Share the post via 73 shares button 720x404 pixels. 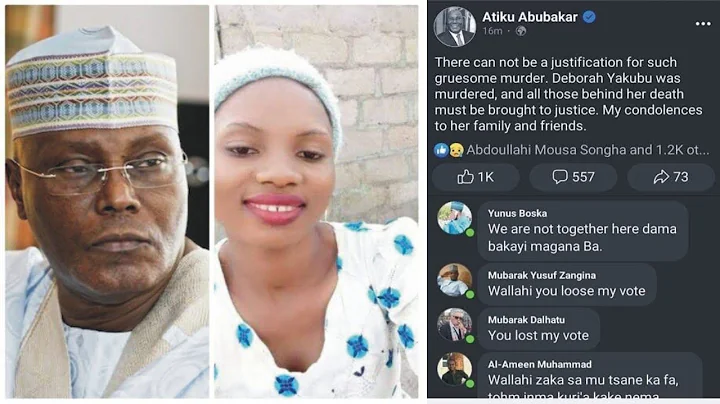tap(671, 178)
